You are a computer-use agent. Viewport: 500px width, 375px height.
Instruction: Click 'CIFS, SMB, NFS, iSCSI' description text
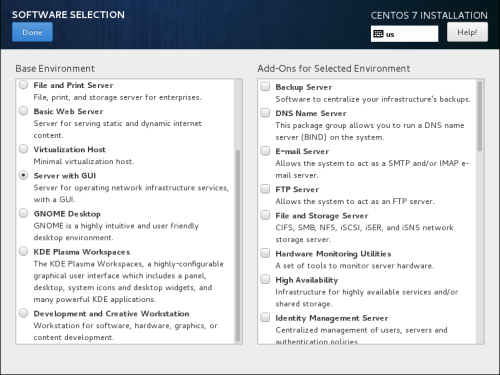[x=364, y=233]
